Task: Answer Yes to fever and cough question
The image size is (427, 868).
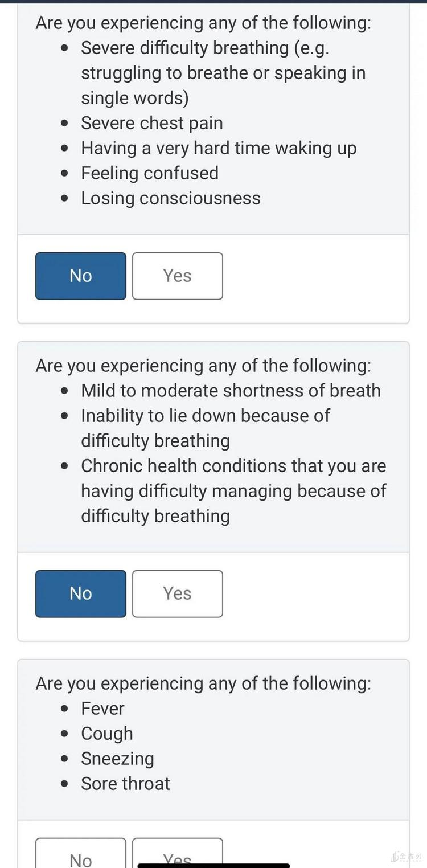Action: pos(177,854)
